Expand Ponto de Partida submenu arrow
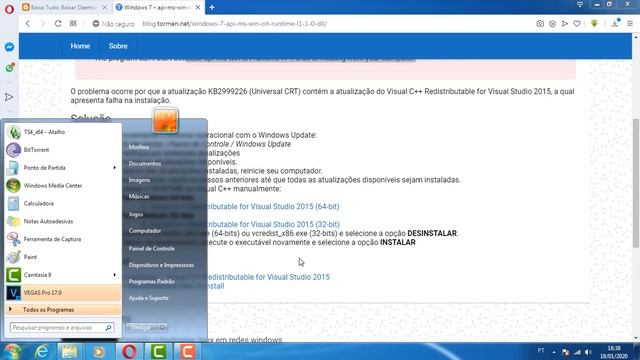This screenshot has height=360, width=640. click(x=115, y=168)
